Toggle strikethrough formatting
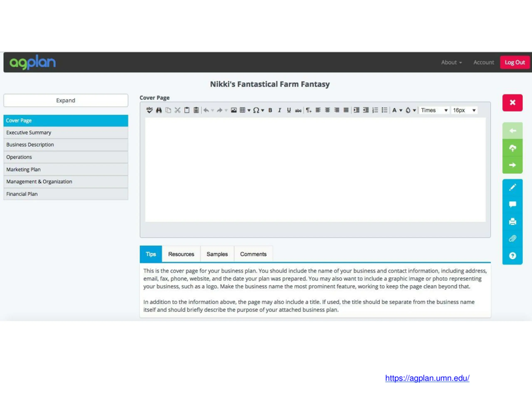The width and height of the screenshot is (532, 399). [298, 110]
